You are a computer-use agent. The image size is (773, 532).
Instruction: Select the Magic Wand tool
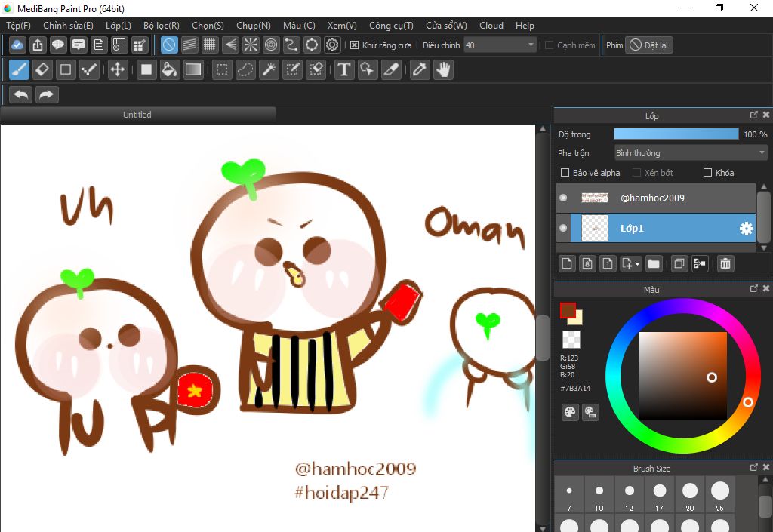(269, 69)
